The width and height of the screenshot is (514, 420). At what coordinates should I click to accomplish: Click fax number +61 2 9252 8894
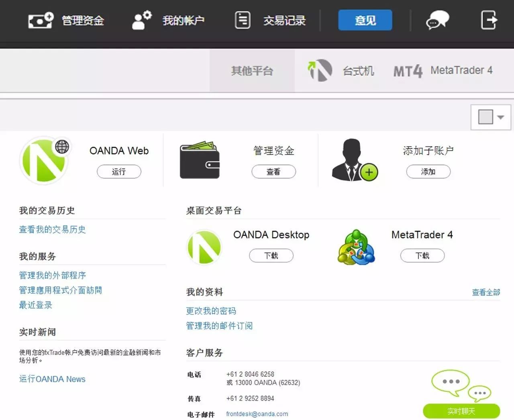[250, 398]
